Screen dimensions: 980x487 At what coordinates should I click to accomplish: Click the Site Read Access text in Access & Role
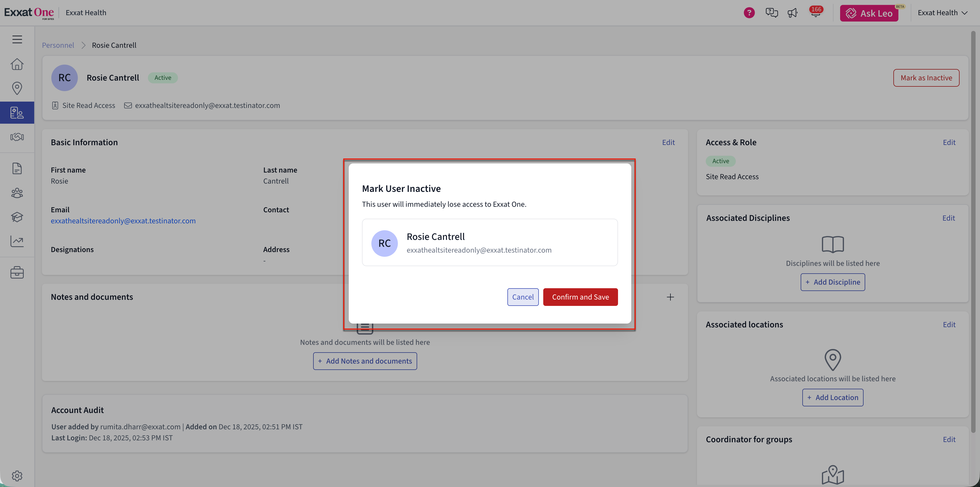[732, 177]
